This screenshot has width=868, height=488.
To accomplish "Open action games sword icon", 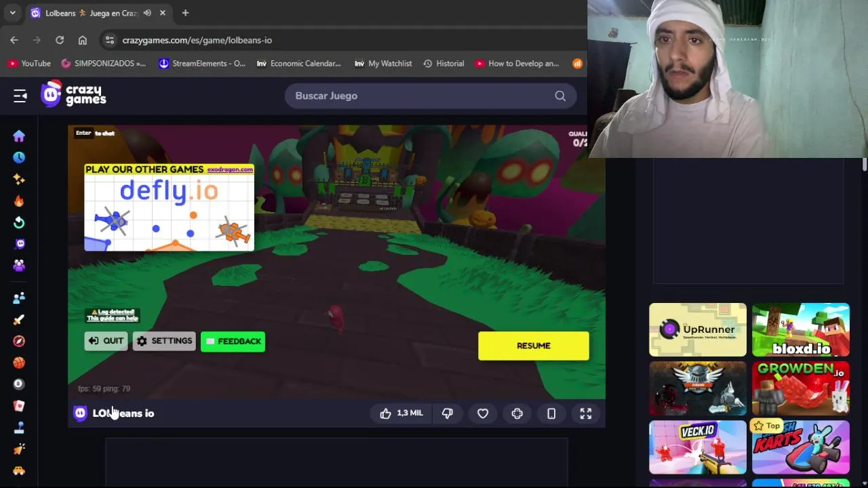I will tap(19, 319).
